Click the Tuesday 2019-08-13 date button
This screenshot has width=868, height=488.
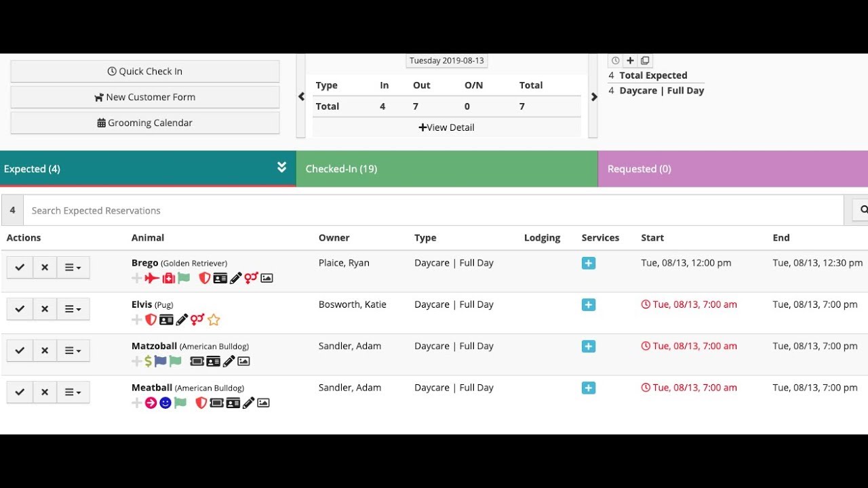tap(447, 60)
